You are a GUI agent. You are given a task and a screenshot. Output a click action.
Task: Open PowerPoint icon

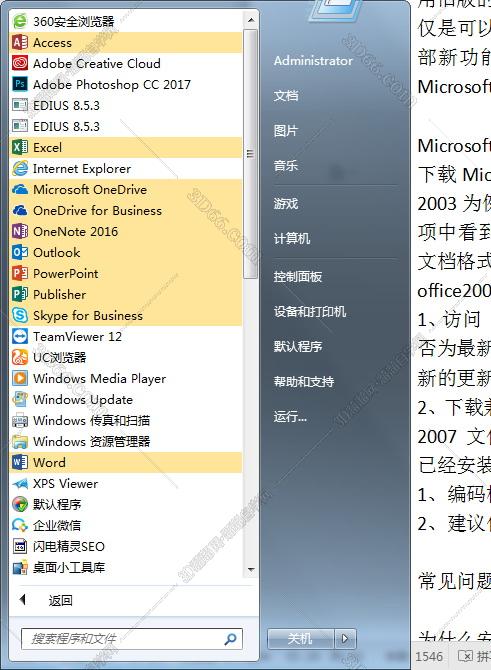(x=20, y=273)
